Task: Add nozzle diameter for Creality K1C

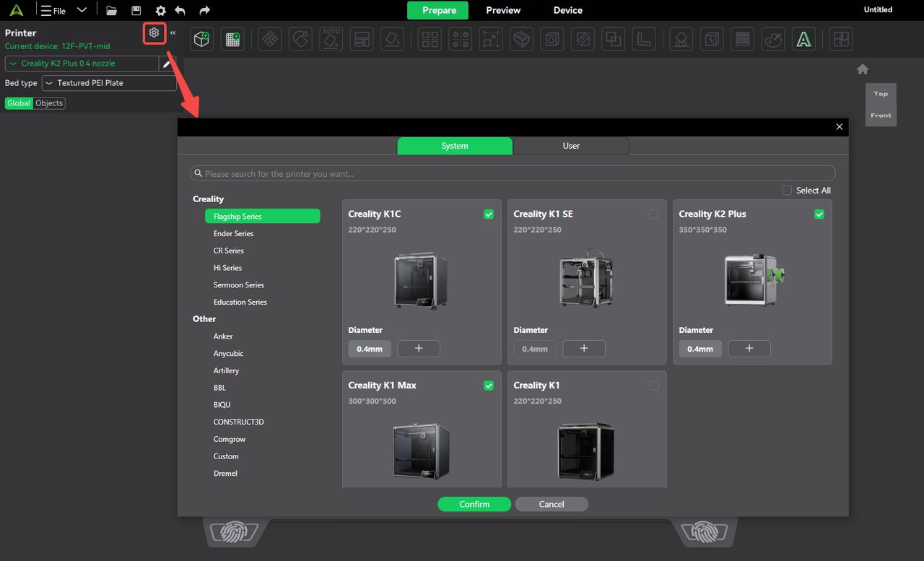Action: coord(419,349)
